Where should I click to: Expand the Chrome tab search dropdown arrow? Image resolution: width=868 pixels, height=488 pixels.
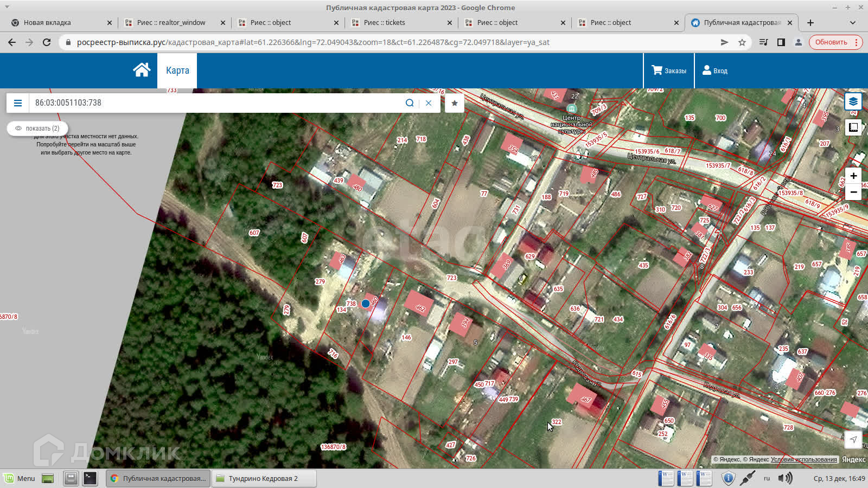(852, 23)
